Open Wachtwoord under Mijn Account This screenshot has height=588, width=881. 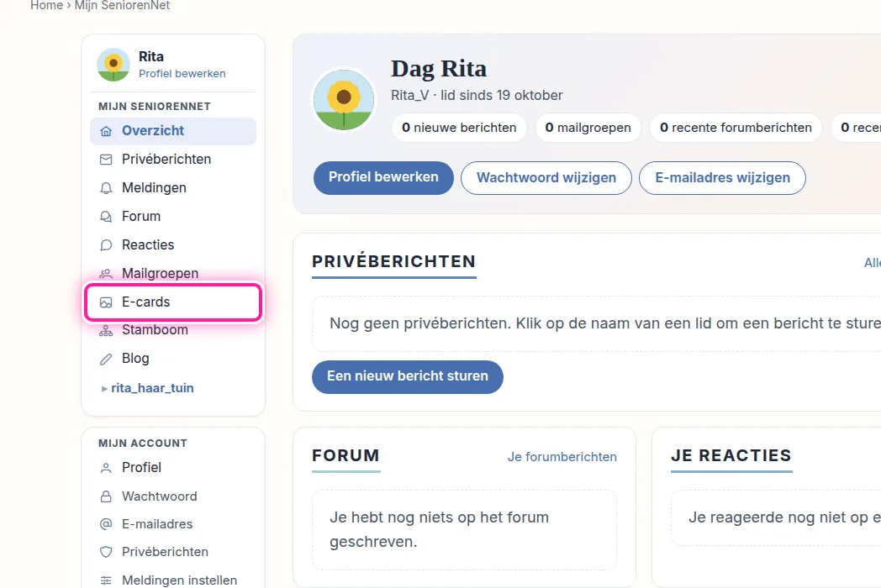(x=173, y=496)
